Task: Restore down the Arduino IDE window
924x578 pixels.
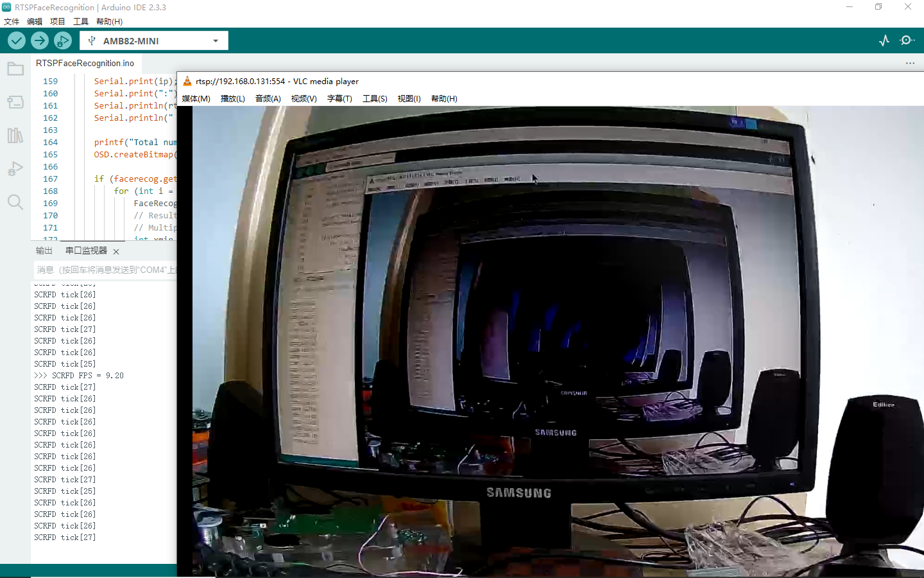Action: coord(878,7)
